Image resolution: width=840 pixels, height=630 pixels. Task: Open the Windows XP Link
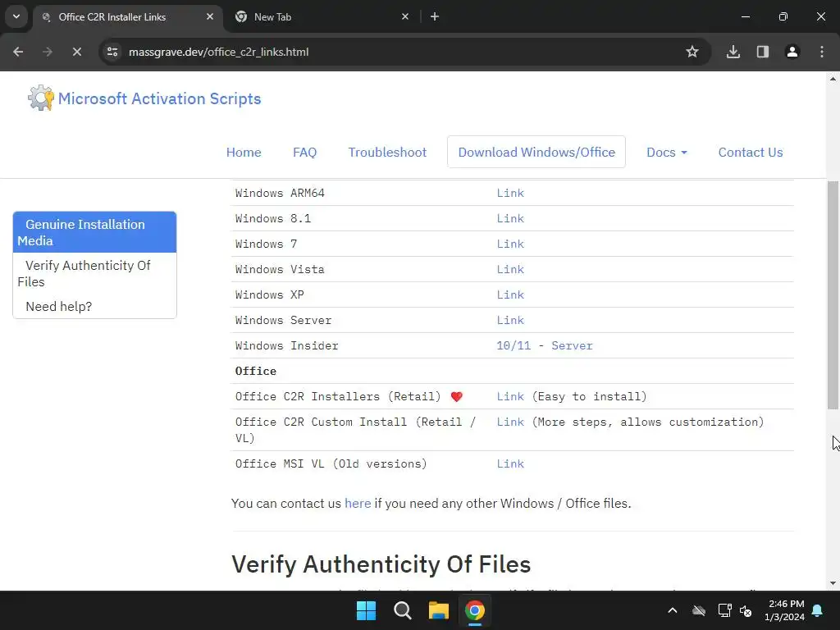click(x=510, y=294)
